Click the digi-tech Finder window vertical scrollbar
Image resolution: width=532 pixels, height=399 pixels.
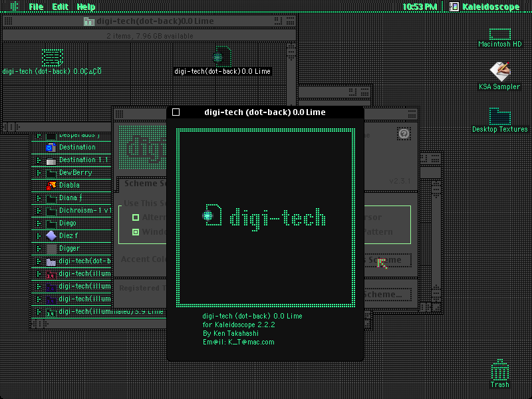[x=291, y=74]
